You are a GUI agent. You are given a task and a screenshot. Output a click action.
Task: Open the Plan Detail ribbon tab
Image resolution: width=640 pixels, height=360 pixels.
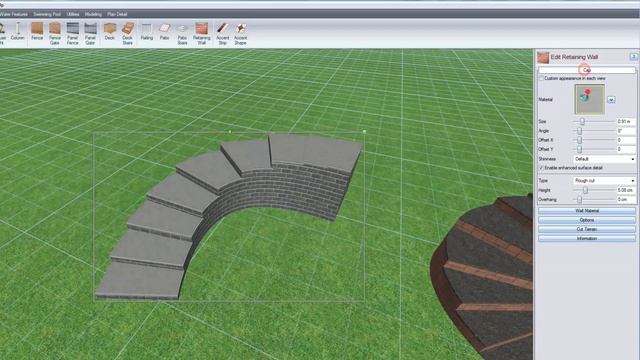coord(117,14)
